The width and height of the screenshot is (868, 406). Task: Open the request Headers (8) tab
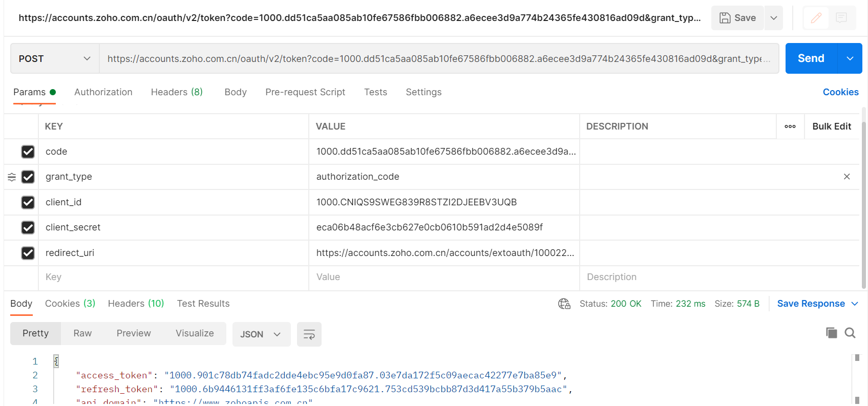click(177, 92)
